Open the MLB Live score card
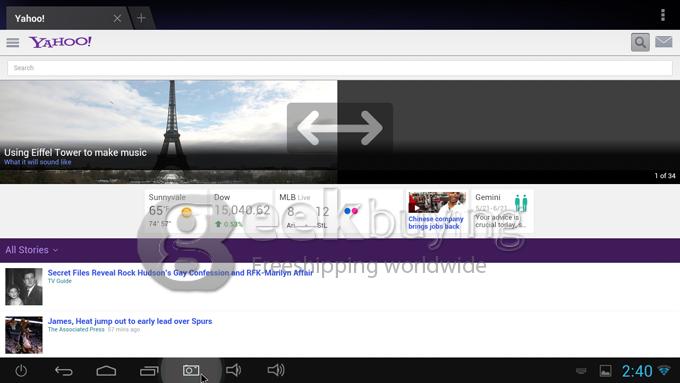The height and width of the screenshot is (383, 680). (x=307, y=211)
